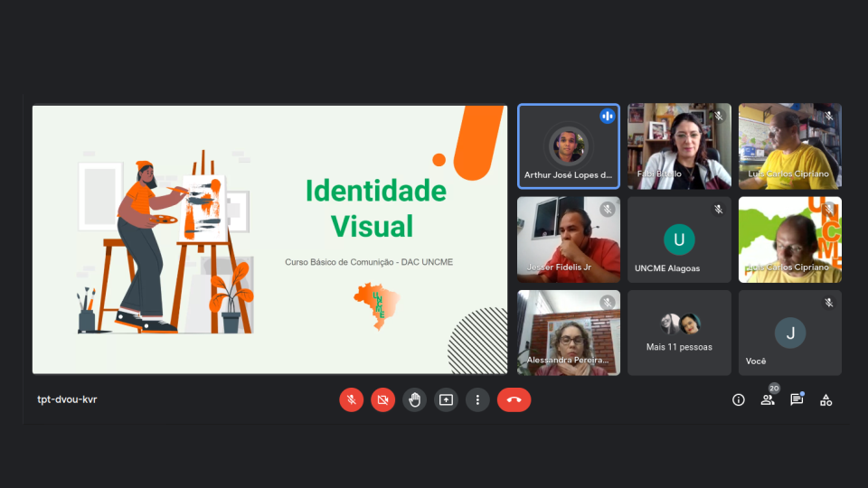The width and height of the screenshot is (868, 488).
Task: Click the present screen icon
Action: tap(446, 399)
